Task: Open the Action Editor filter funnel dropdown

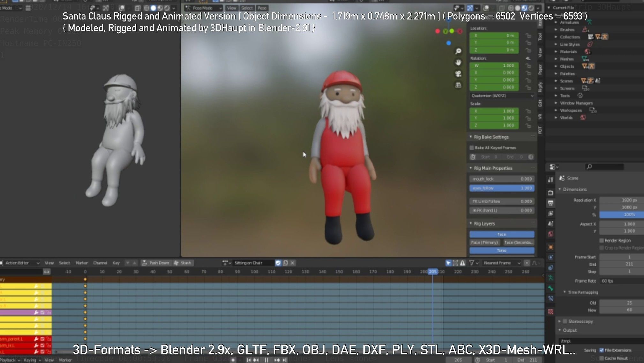Action: [473, 263]
